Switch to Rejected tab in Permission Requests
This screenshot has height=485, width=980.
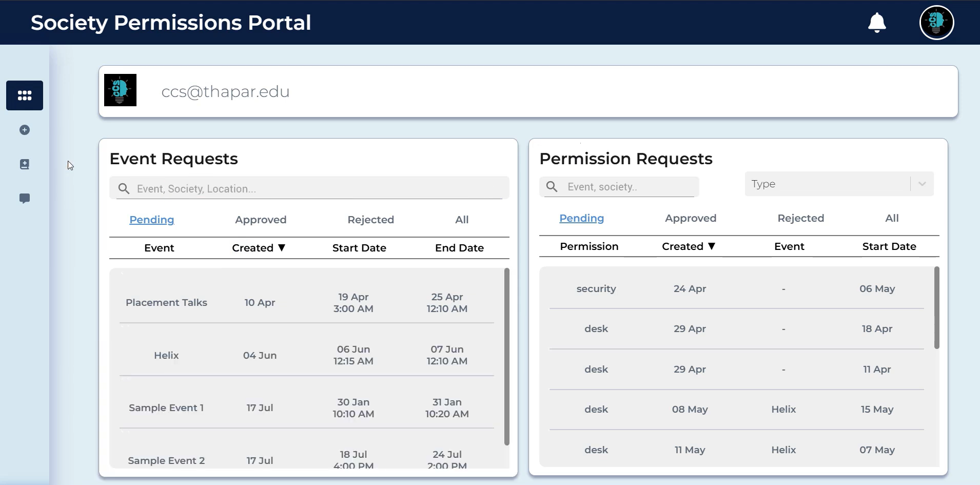(800, 218)
